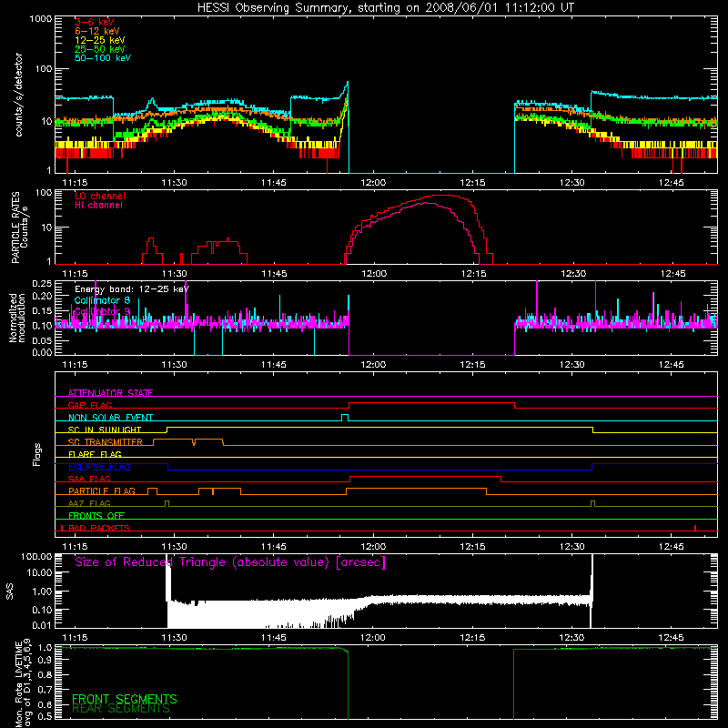Image resolution: width=728 pixels, height=728 pixels.
Task: Click the Flags axis label
Action: (36, 454)
